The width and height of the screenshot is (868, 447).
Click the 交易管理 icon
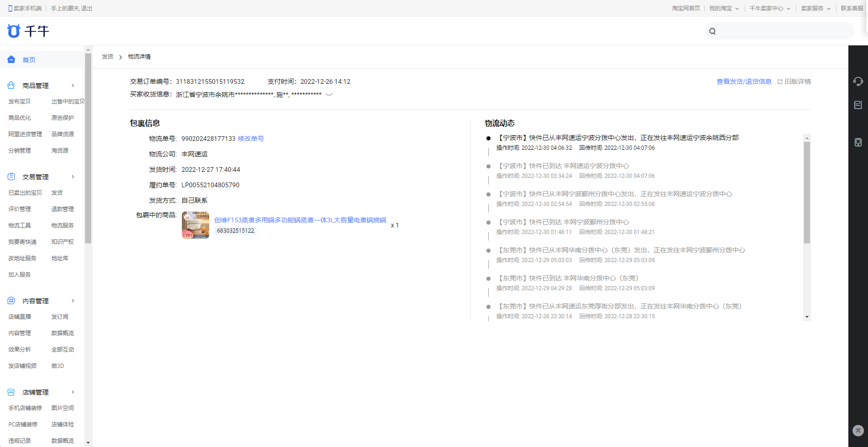coord(11,176)
